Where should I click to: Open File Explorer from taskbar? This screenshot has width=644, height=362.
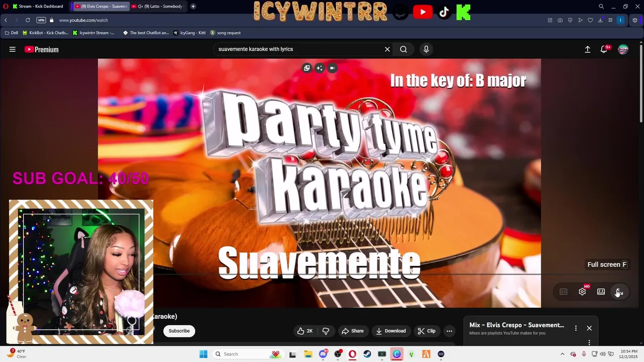(x=308, y=354)
